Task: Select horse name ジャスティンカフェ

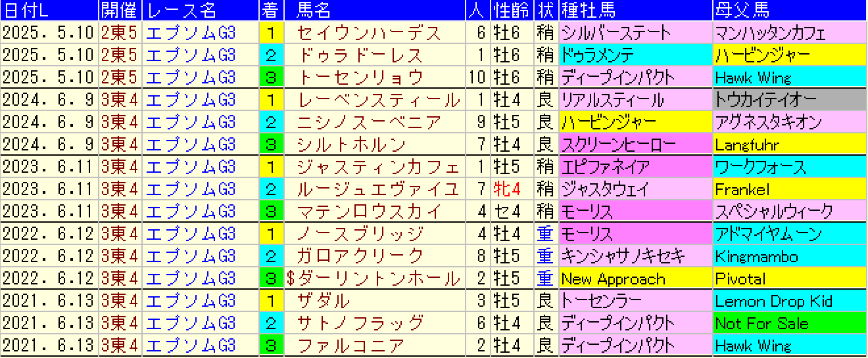Action: point(379,167)
